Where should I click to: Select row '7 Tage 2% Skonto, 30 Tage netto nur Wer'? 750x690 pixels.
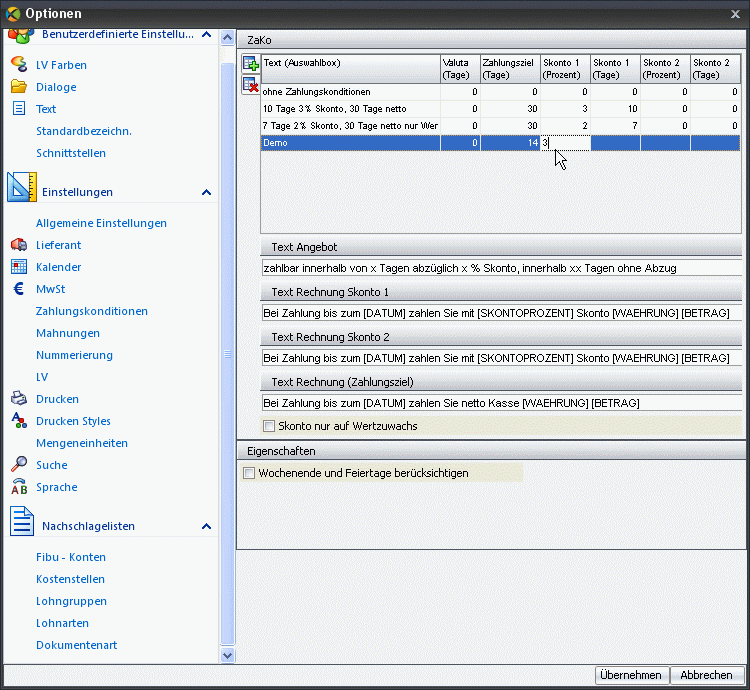point(500,126)
